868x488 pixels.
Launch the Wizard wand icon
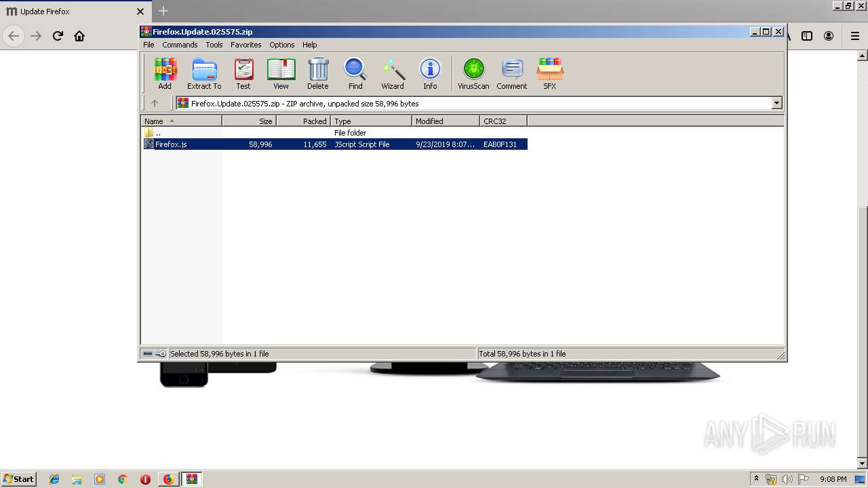393,73
